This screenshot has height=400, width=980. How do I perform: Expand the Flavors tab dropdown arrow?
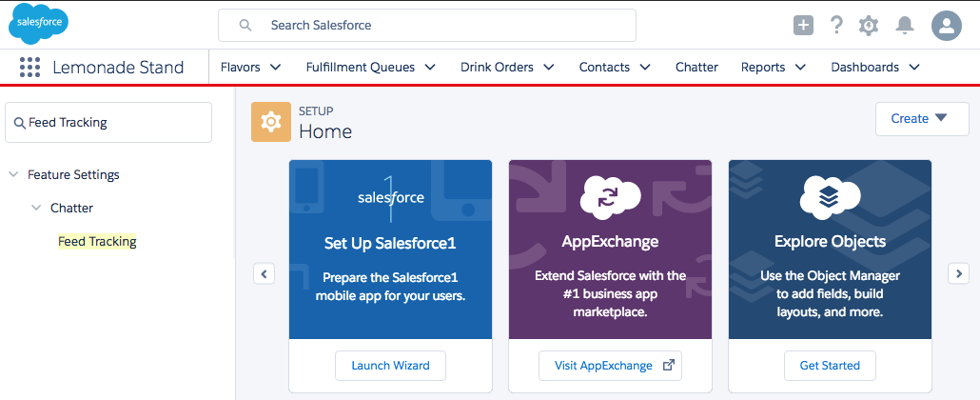pyautogui.click(x=276, y=68)
